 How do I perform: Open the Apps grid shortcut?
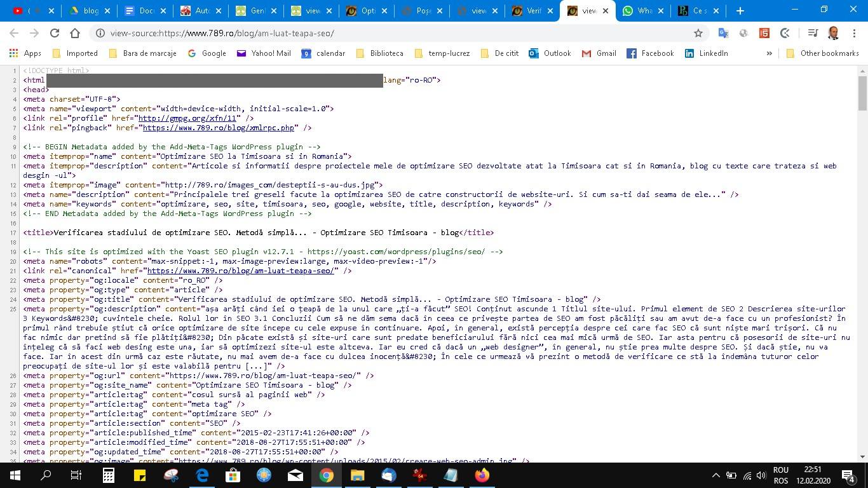tap(26, 53)
